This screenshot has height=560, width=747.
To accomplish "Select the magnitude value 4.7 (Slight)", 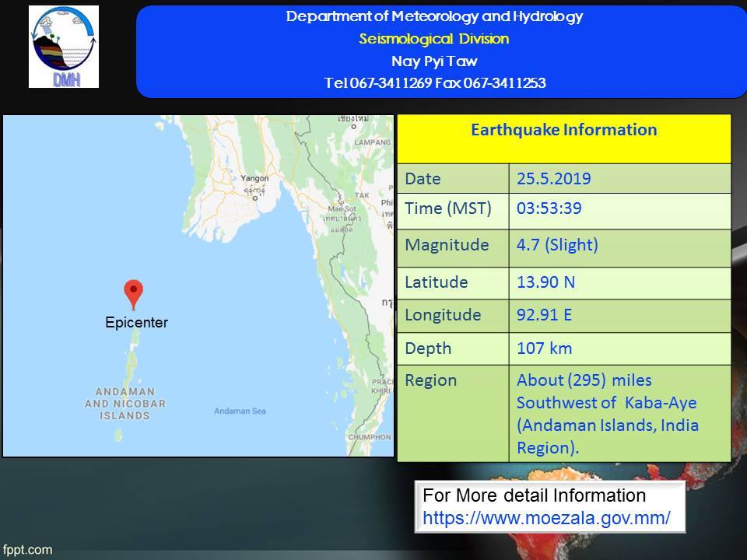I will click(x=557, y=245).
